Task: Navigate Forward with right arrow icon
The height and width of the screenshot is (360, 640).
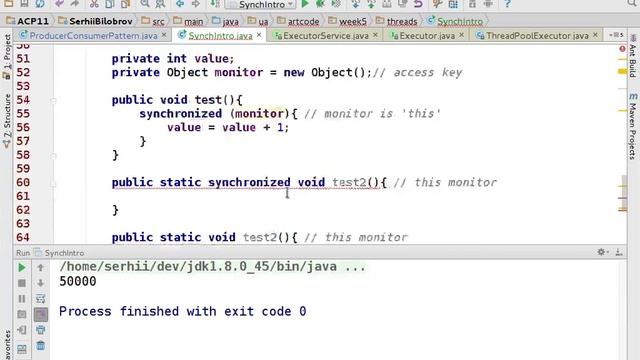Action: (x=196, y=4)
